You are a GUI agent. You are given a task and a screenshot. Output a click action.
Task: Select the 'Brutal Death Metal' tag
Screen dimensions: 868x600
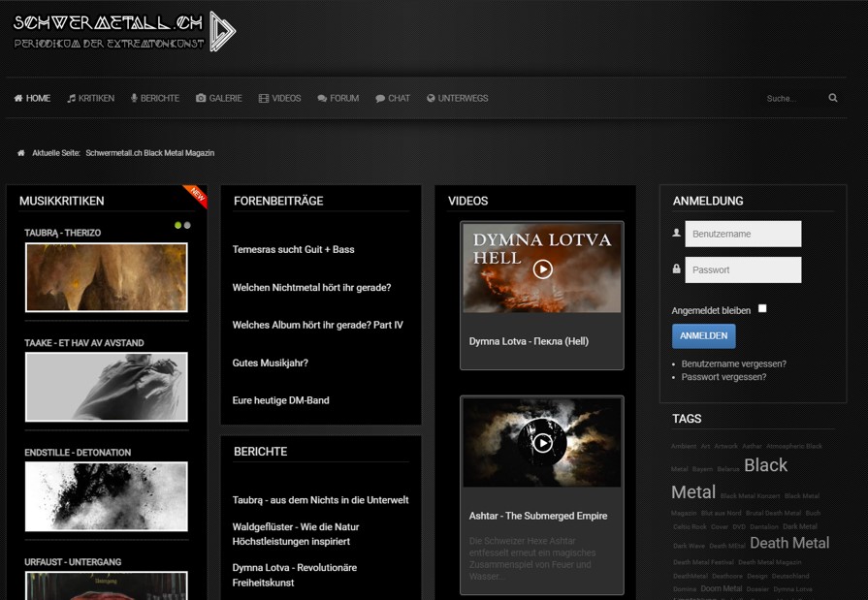coord(773,513)
